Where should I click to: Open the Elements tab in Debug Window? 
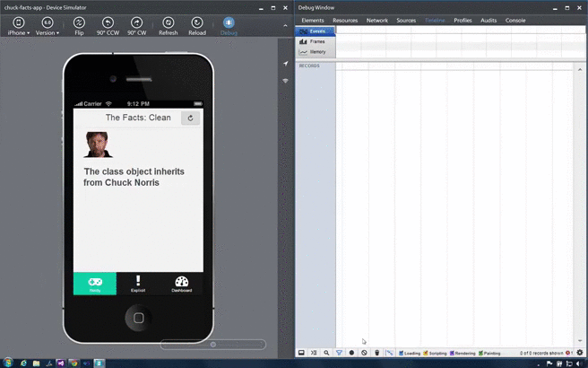tap(312, 21)
